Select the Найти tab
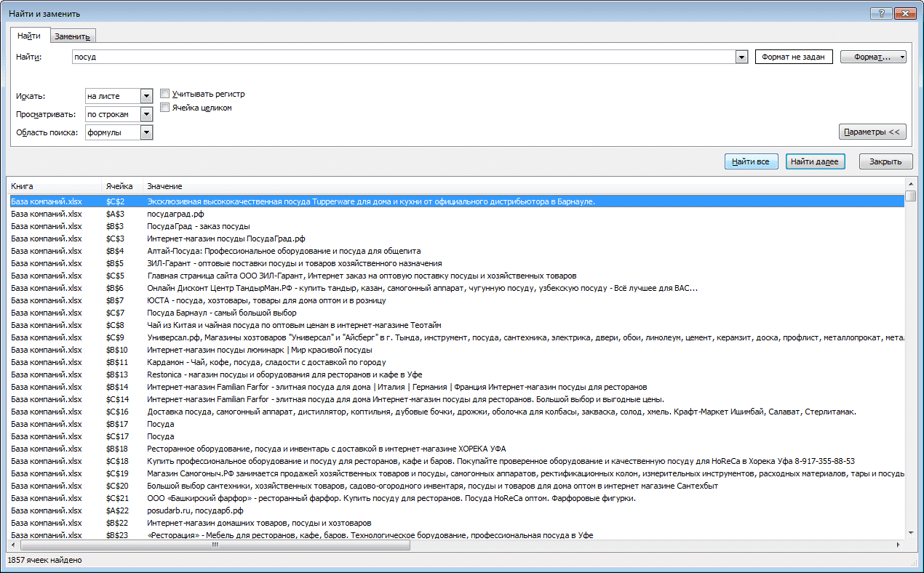 tap(29, 36)
